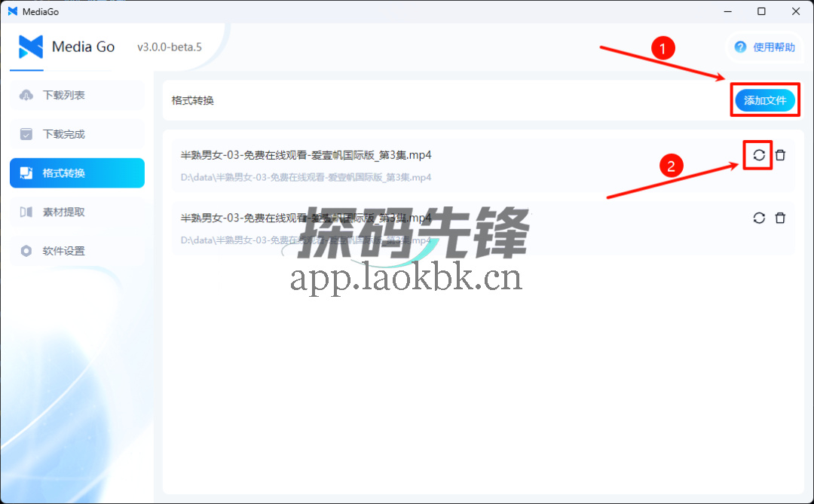This screenshot has width=814, height=504.
Task: Click the material extraction icon in the sidebar
Action: click(x=26, y=212)
